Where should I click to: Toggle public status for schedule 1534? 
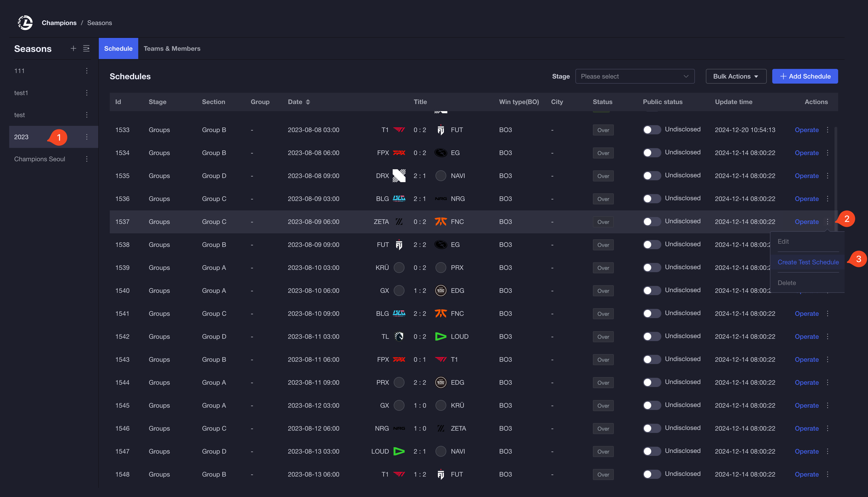point(652,153)
